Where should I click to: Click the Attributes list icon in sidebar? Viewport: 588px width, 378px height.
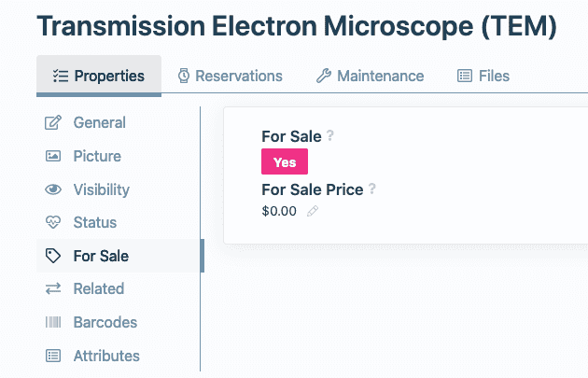(x=53, y=356)
